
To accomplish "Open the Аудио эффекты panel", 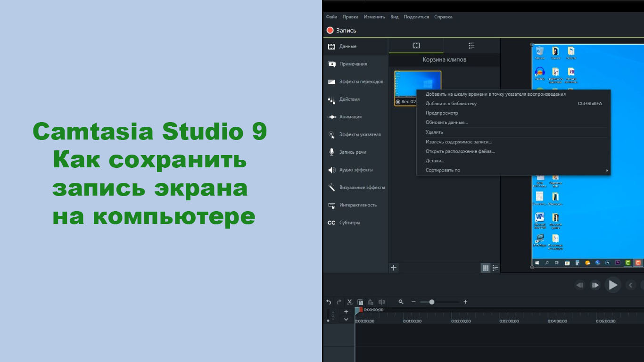I will tap(355, 170).
